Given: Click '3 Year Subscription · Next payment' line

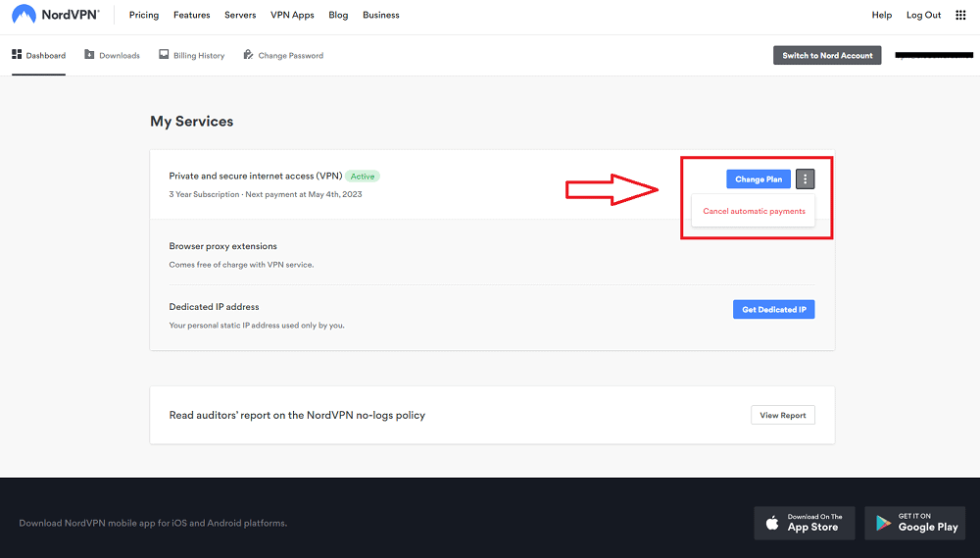Looking at the screenshot, I should [x=266, y=194].
